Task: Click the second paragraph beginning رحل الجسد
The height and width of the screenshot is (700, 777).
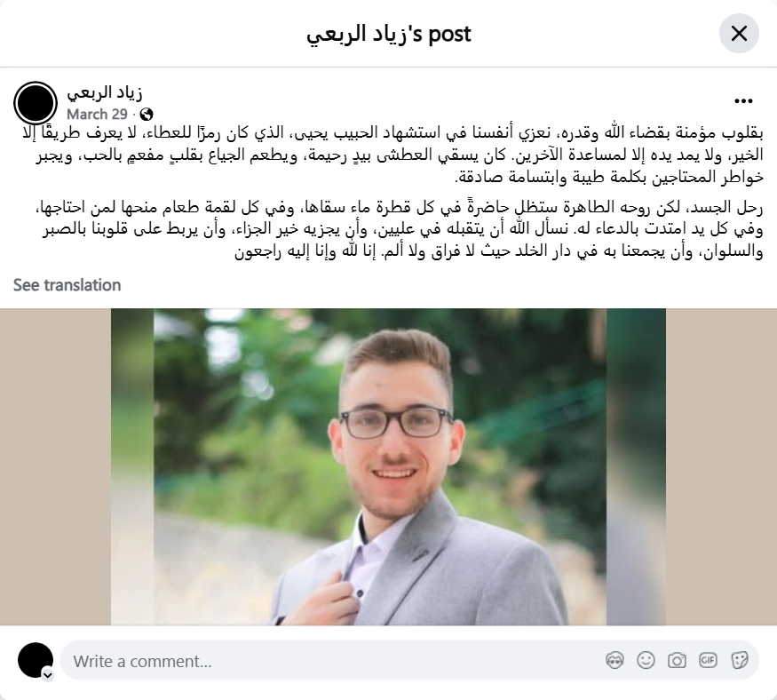Action: coord(399,229)
